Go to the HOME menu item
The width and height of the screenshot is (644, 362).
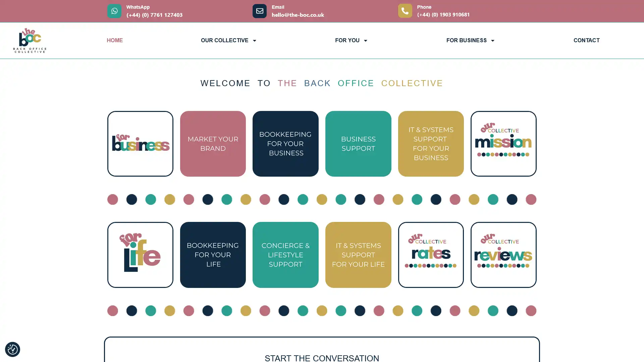(115, 40)
